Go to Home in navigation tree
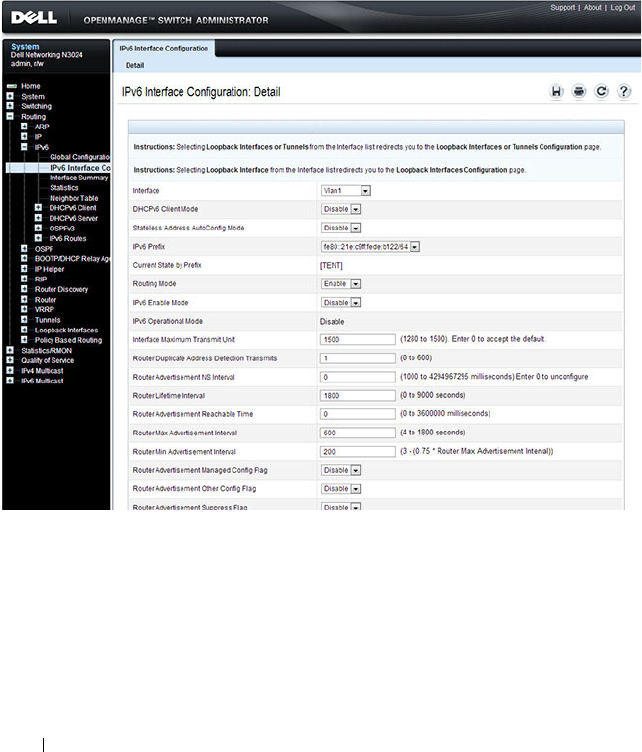Image resolution: width=642 pixels, height=752 pixels. 31,86
